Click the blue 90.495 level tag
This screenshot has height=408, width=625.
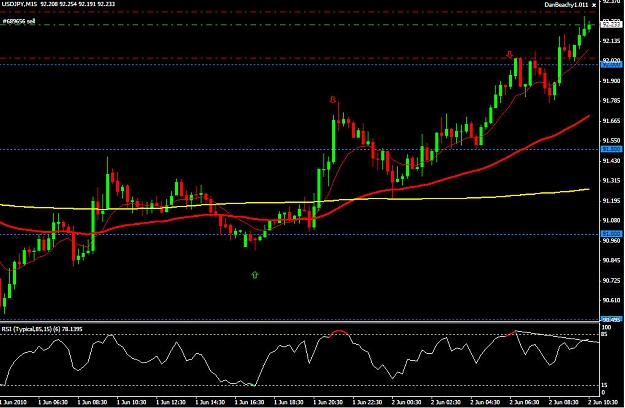point(611,319)
